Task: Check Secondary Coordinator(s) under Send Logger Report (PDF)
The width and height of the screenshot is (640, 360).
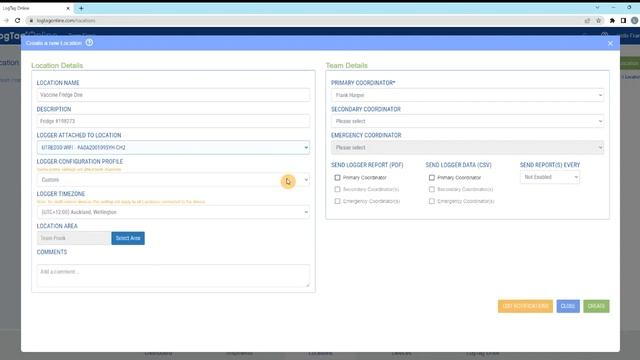Action: 337,189
